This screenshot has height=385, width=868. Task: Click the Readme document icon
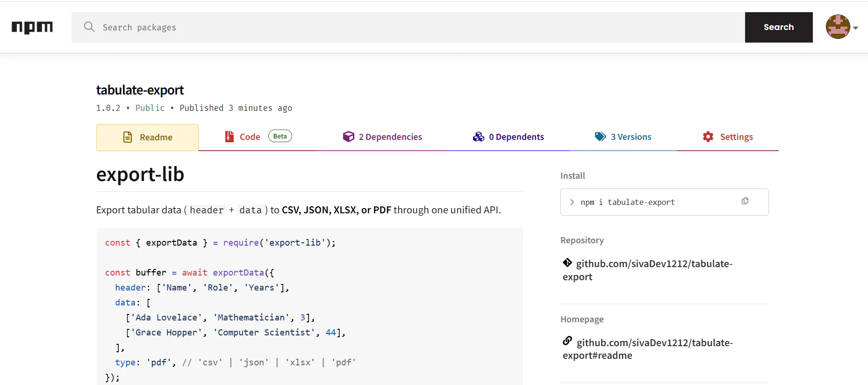[128, 137]
